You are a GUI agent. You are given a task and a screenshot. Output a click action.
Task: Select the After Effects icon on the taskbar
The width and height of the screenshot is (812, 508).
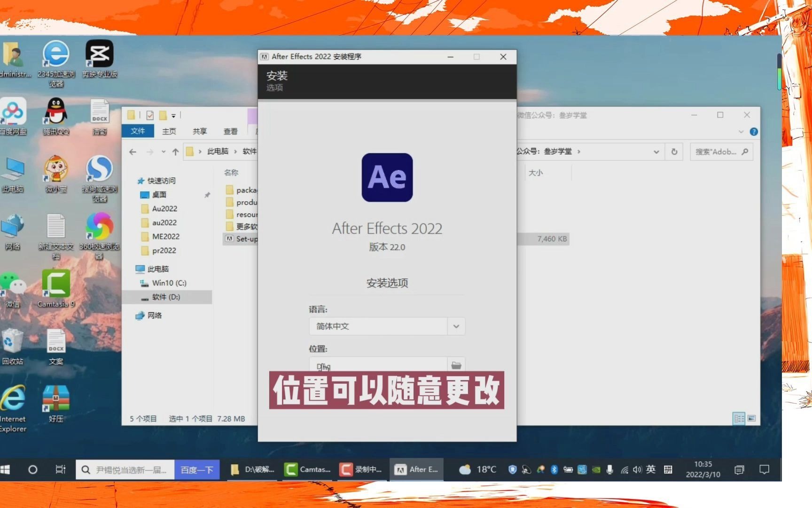416,469
